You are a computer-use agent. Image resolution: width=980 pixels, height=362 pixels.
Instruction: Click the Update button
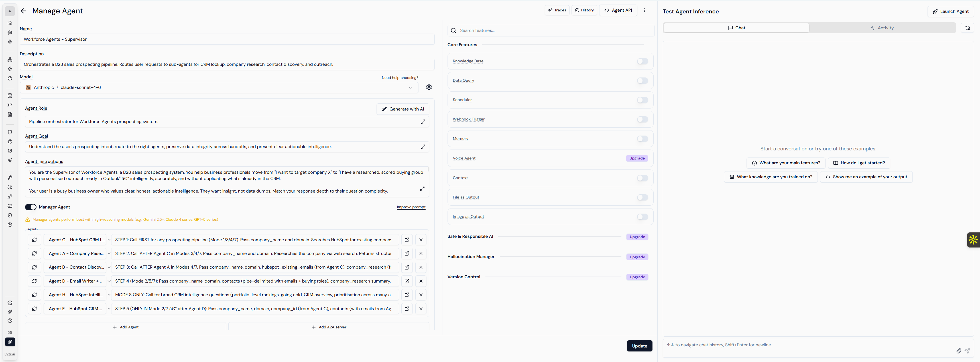(639, 346)
